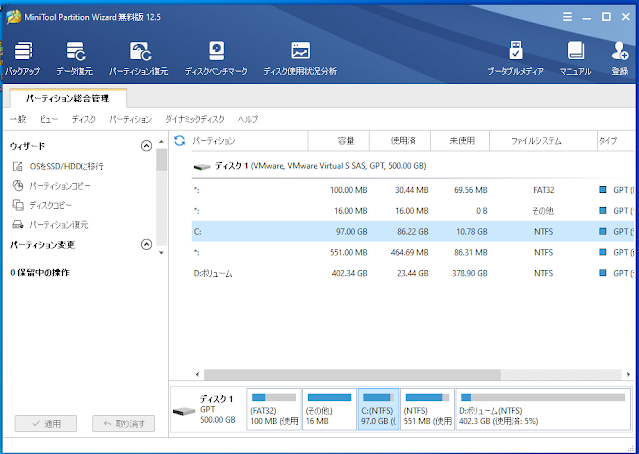Select the D:ボリューム partition row
The width and height of the screenshot is (639, 454).
click(x=413, y=273)
